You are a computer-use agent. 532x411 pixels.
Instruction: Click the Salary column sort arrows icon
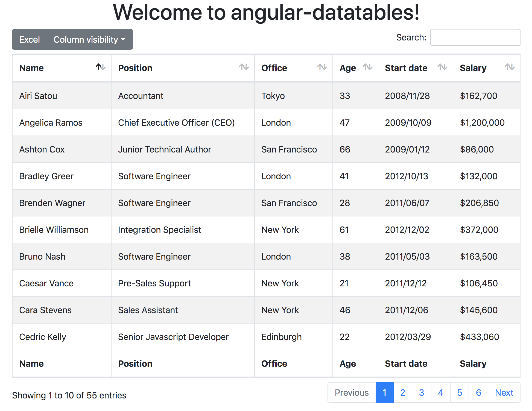[x=509, y=67]
